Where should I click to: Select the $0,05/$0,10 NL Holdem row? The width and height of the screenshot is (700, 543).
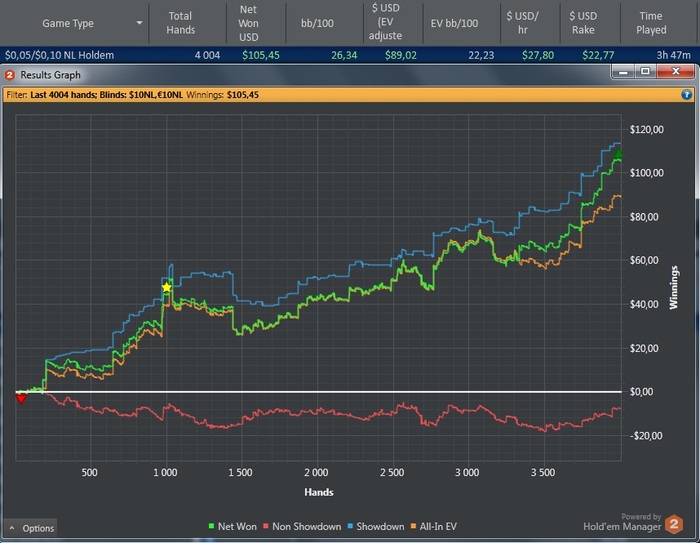point(348,55)
